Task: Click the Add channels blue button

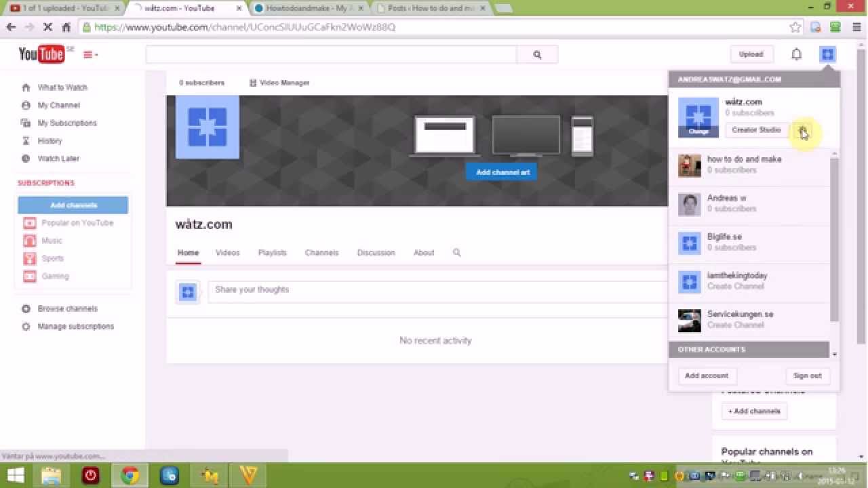Action: click(73, 205)
